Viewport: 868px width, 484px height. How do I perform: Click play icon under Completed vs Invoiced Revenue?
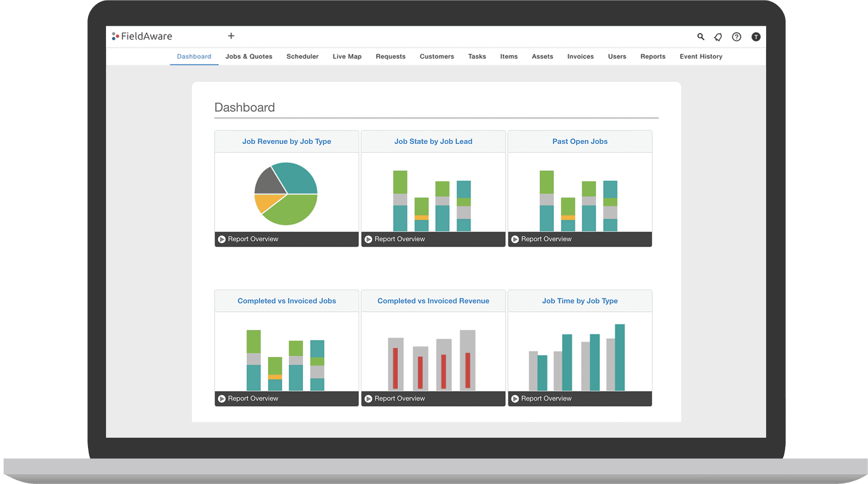pos(368,399)
